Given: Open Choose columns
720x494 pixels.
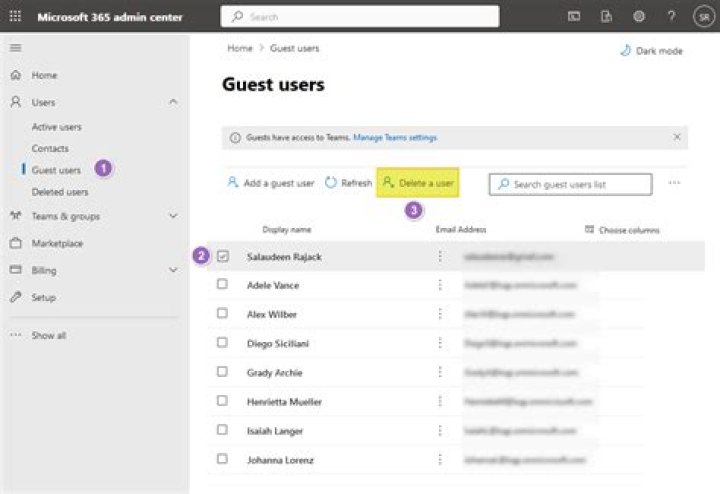Looking at the screenshot, I should [x=623, y=230].
